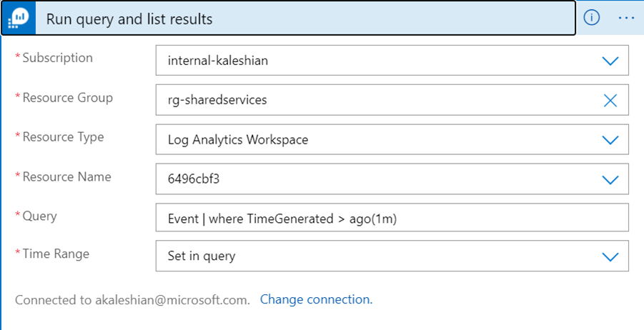The height and width of the screenshot is (330, 644).
Task: Click the Resource Group field label
Action: click(67, 98)
